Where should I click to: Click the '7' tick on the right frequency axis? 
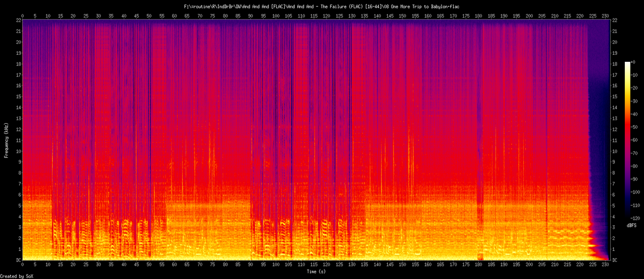coord(613,184)
